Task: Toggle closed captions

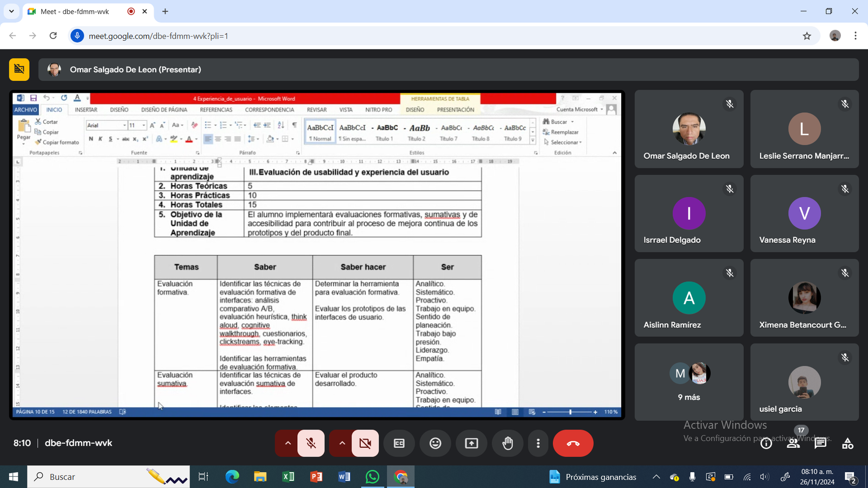Action: [x=399, y=443]
